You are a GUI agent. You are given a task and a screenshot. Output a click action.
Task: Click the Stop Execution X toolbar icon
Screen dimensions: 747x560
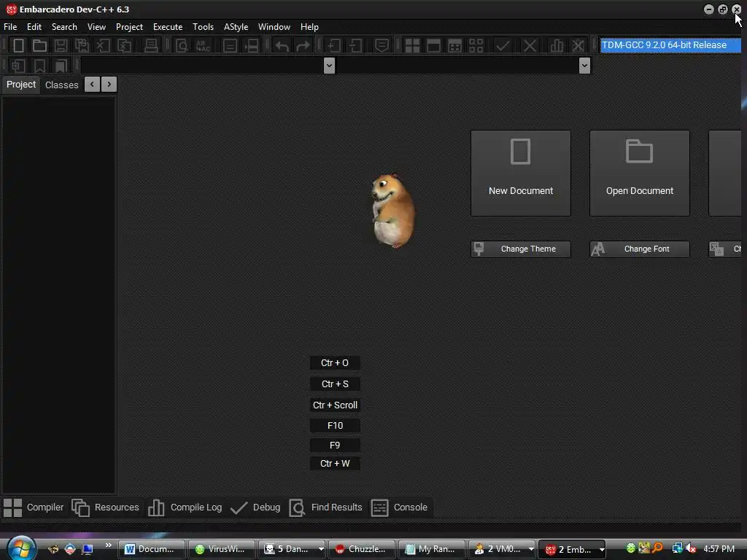point(530,46)
